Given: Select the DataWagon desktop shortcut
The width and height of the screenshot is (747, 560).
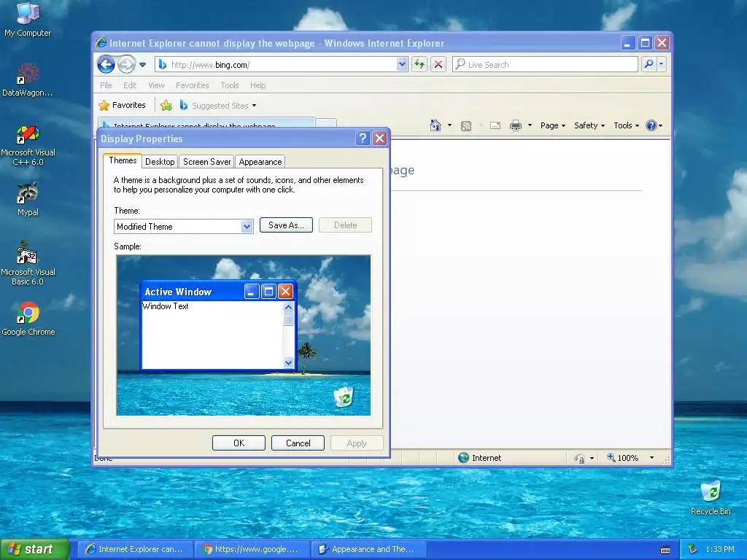Looking at the screenshot, I should coord(27,79).
